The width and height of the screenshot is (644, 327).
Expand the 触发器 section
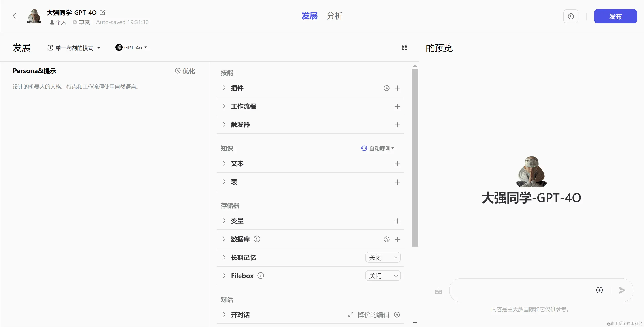pyautogui.click(x=224, y=125)
